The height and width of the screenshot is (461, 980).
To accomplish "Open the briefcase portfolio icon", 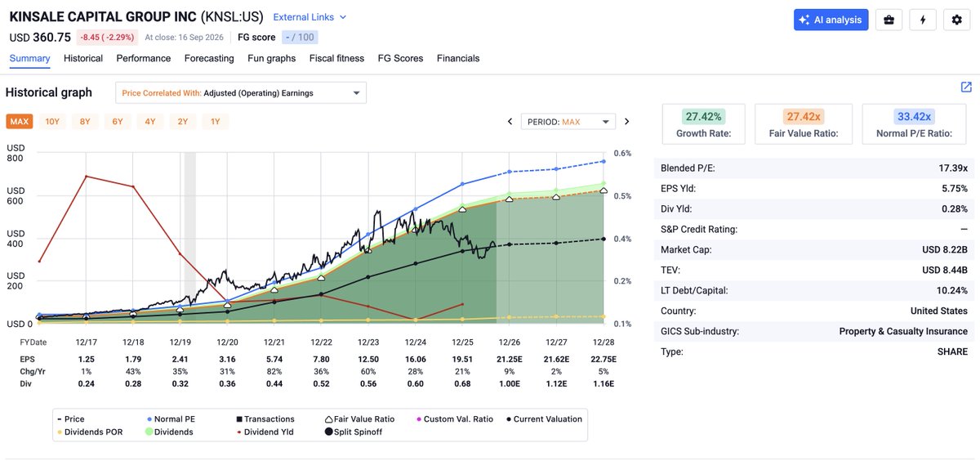I will [889, 20].
